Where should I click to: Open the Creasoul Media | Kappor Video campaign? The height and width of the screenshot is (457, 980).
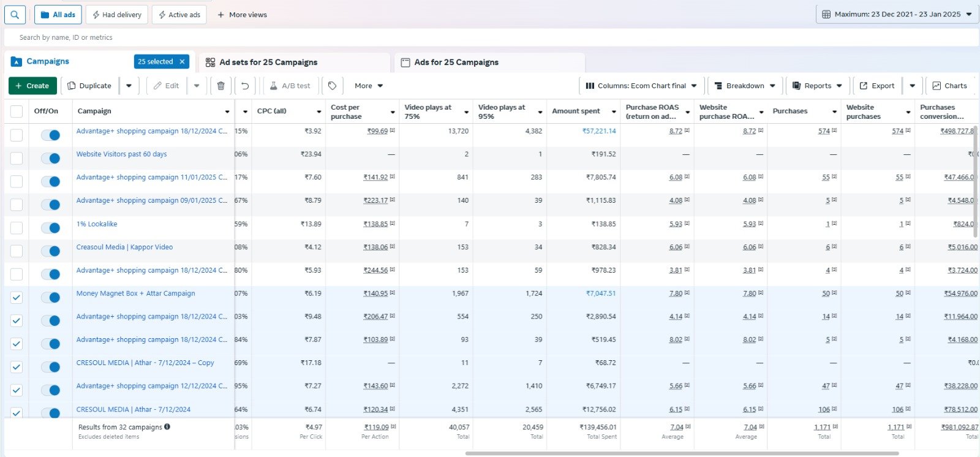(x=124, y=247)
